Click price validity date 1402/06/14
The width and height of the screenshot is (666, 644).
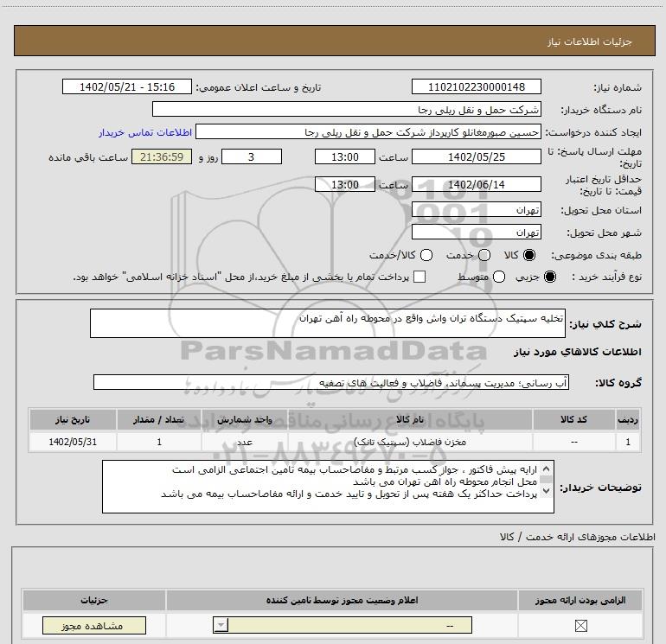[x=476, y=184]
